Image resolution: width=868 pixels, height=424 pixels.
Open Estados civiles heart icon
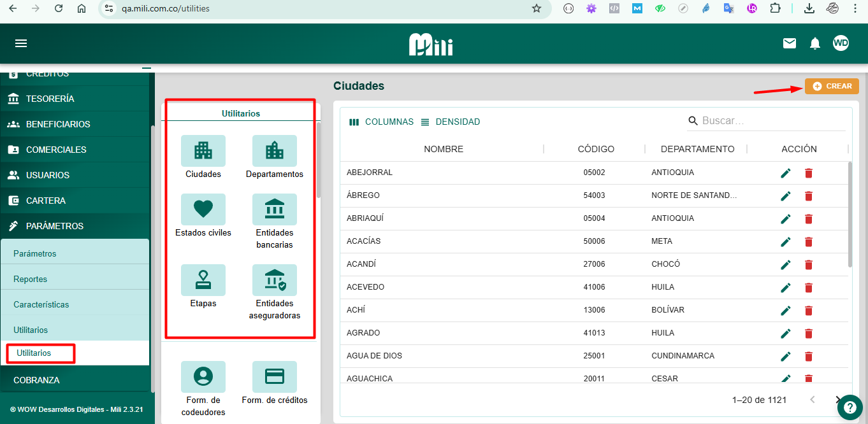203,209
